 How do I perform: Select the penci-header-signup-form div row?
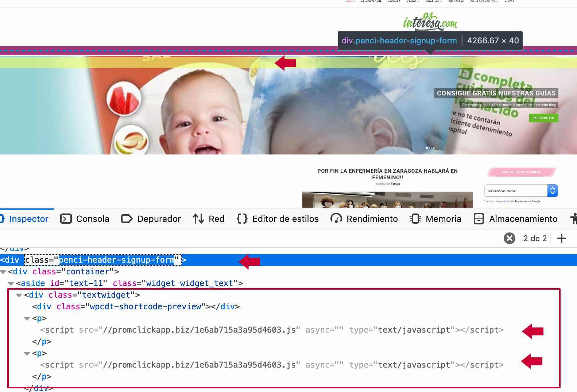pos(288,260)
